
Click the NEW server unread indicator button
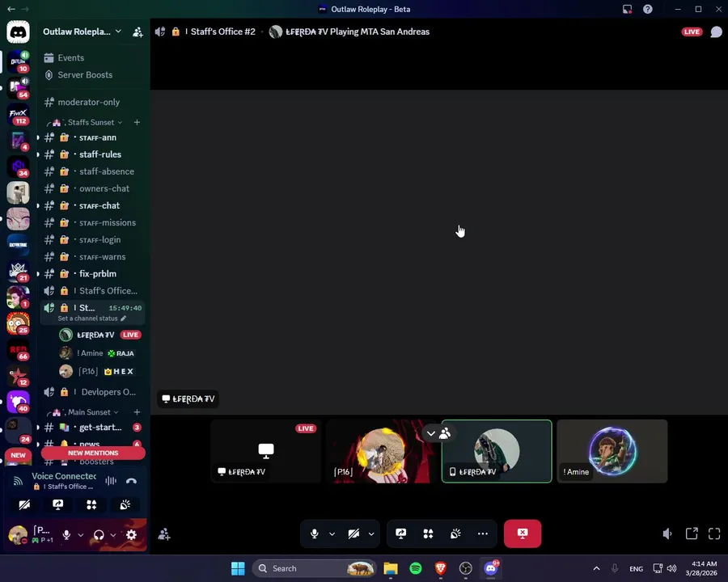18,455
